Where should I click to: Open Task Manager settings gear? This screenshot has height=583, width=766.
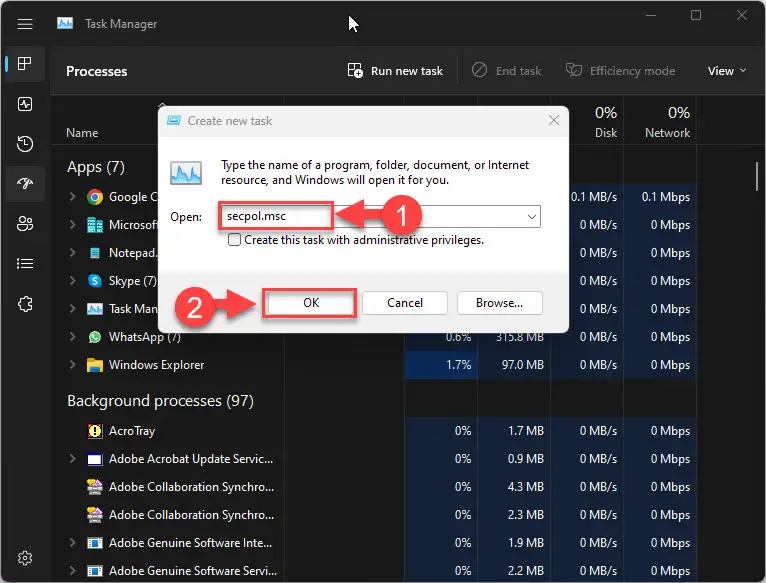click(x=25, y=558)
